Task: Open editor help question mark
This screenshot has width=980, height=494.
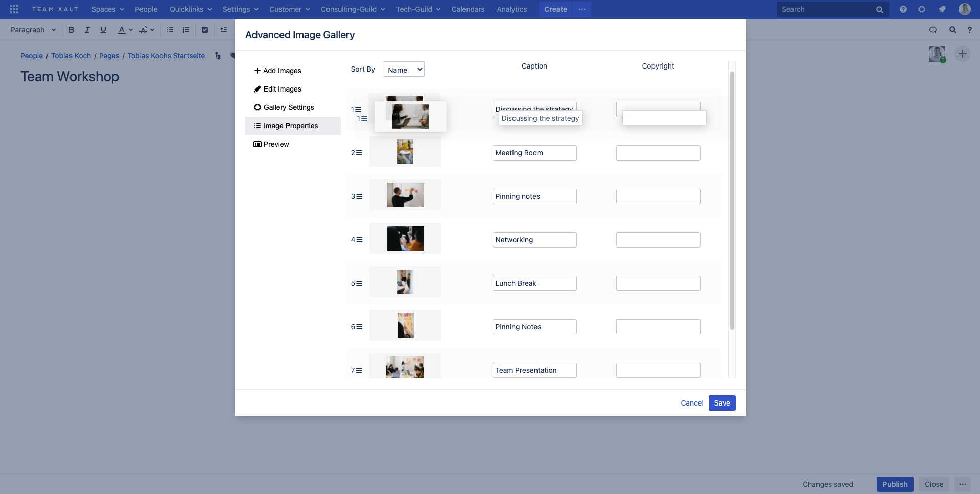Action: pyautogui.click(x=970, y=30)
